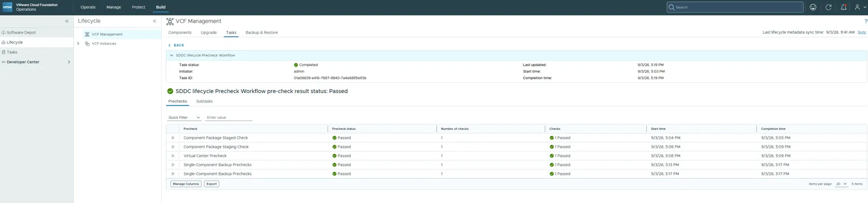Select the Tasks tab in VCF Management
The image size is (868, 203).
click(231, 32)
